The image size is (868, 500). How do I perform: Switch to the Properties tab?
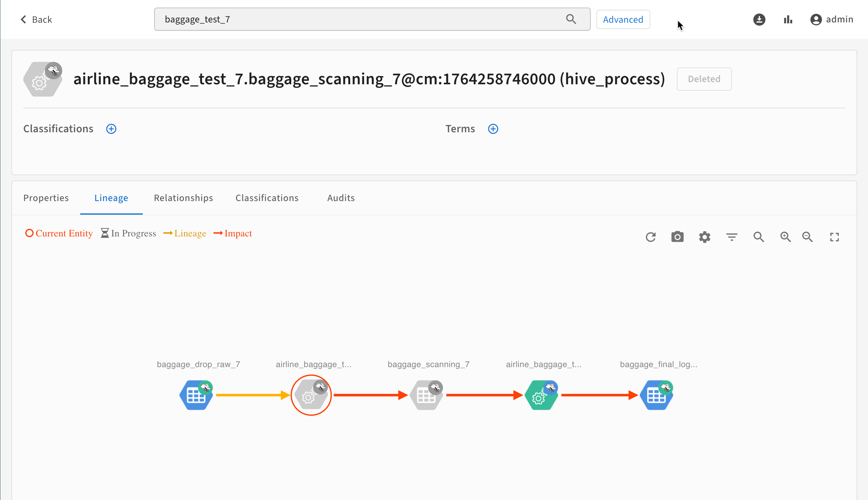point(46,198)
